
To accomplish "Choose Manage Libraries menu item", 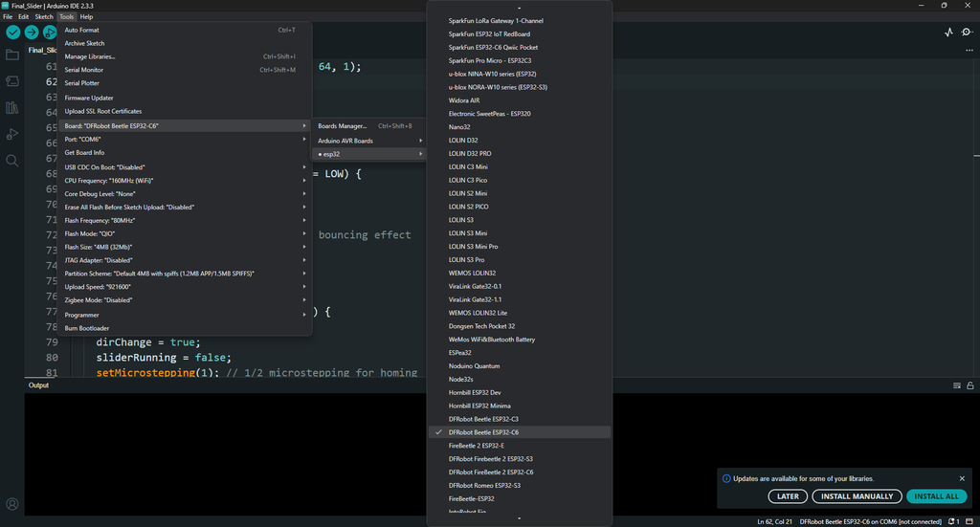I will pos(185,56).
